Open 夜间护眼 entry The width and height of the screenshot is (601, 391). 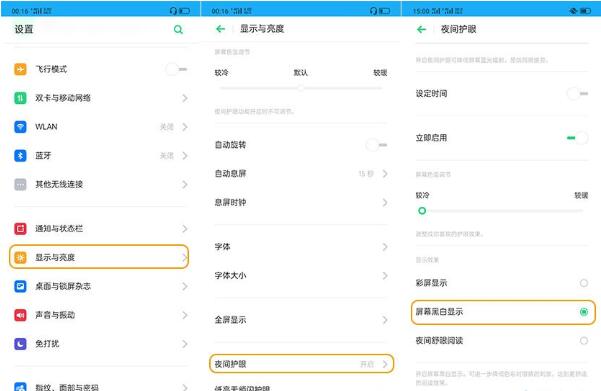[x=301, y=364]
